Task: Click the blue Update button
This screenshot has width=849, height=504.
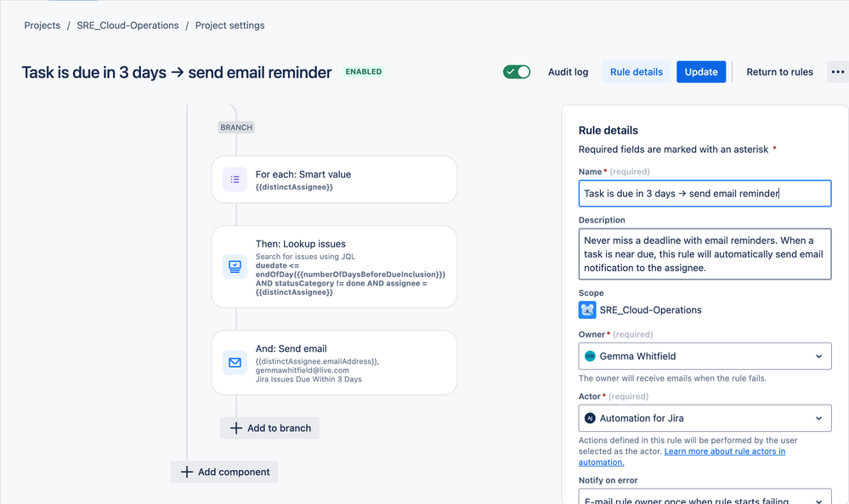Action: click(700, 72)
